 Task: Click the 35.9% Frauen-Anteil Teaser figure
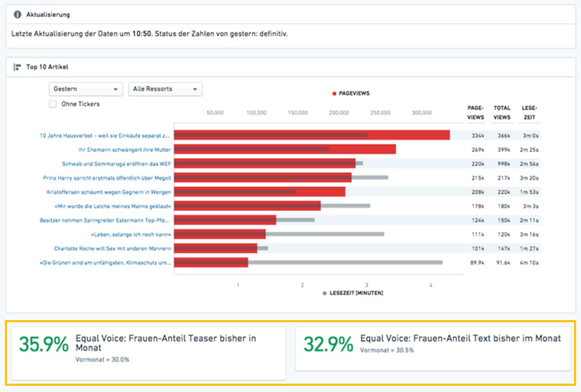click(x=44, y=344)
